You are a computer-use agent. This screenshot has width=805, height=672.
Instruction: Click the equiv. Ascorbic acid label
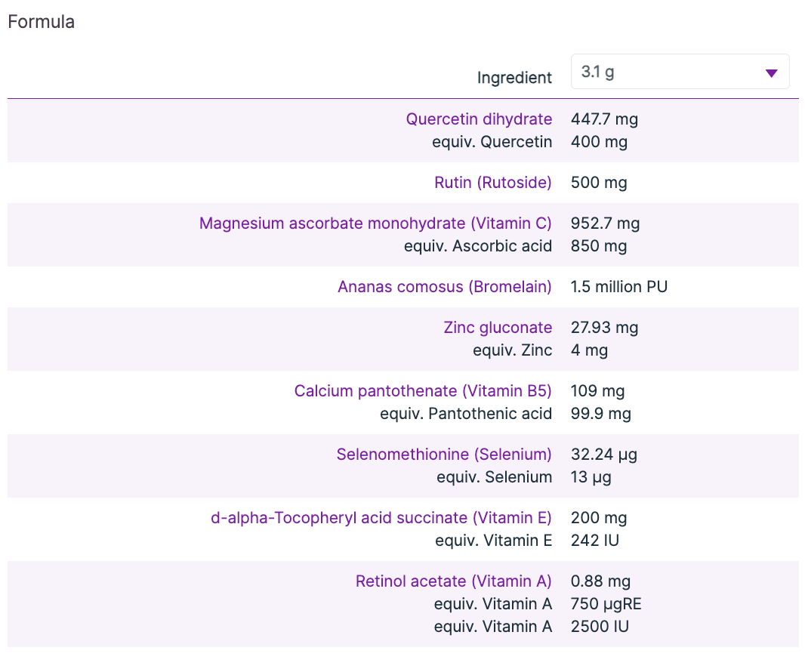(477, 246)
